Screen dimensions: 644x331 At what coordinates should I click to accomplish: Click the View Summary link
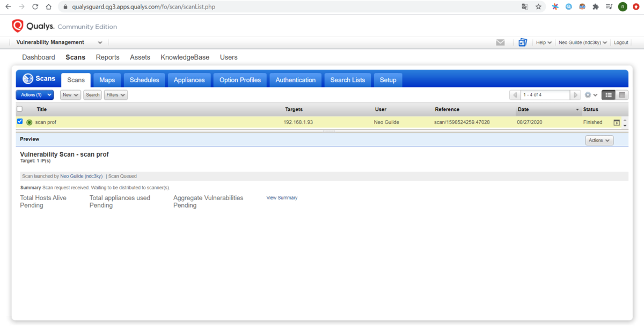pyautogui.click(x=281, y=197)
